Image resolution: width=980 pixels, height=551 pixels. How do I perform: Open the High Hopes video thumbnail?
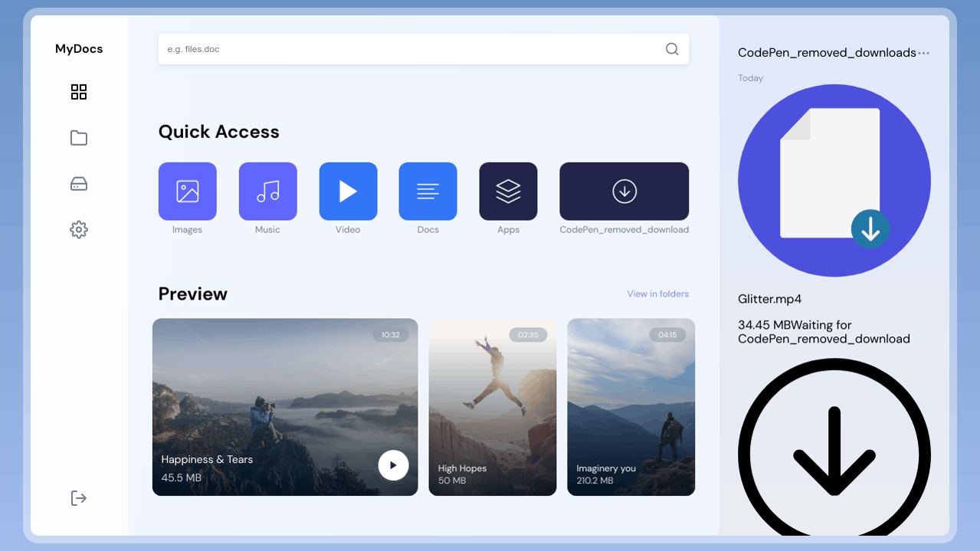pos(493,407)
